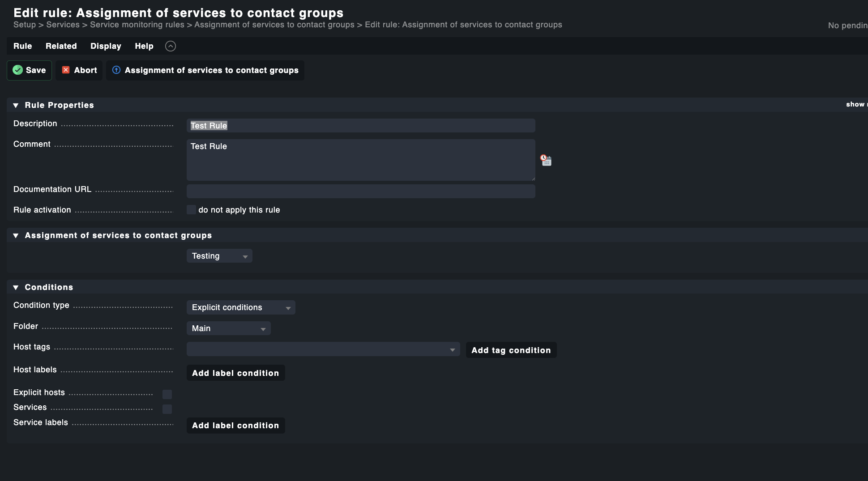The height and width of the screenshot is (481, 868).
Task: Open the Condition type dropdown
Action: tap(241, 307)
